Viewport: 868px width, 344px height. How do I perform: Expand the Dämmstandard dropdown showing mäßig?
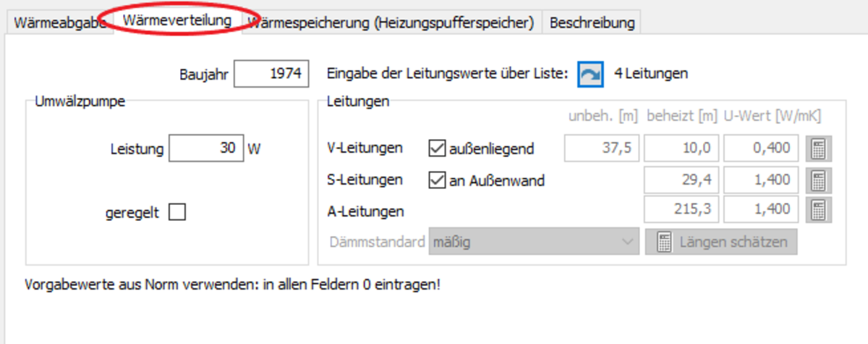coord(534,242)
